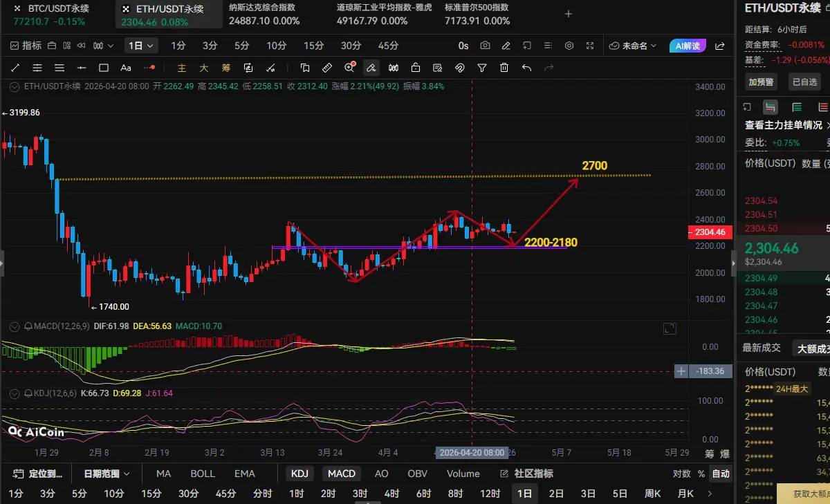Click the replay rewind icon
The image size is (830, 504).
(x=81, y=46)
